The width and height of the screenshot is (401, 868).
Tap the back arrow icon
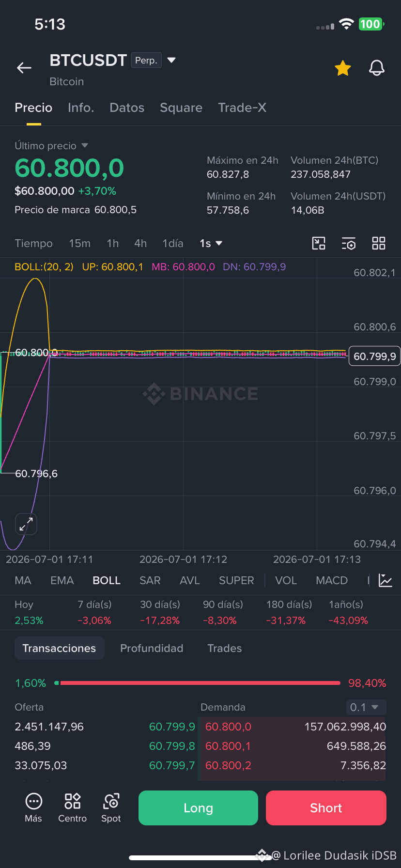[24, 68]
